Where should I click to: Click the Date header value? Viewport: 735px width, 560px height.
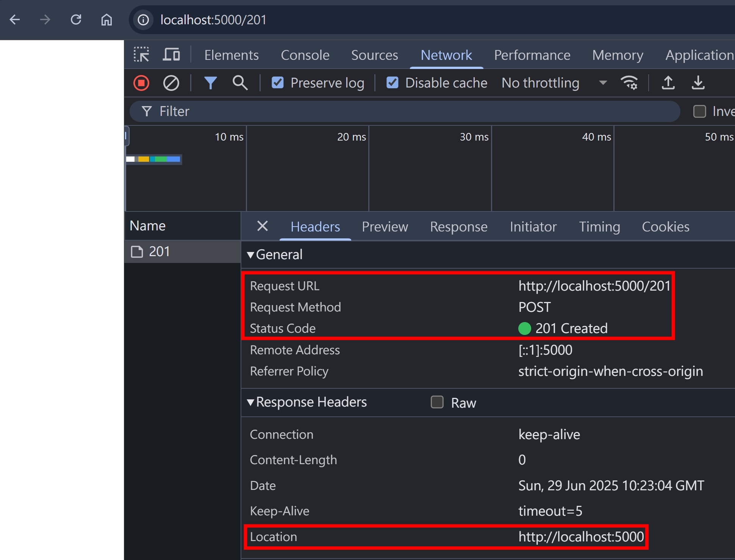(x=611, y=486)
